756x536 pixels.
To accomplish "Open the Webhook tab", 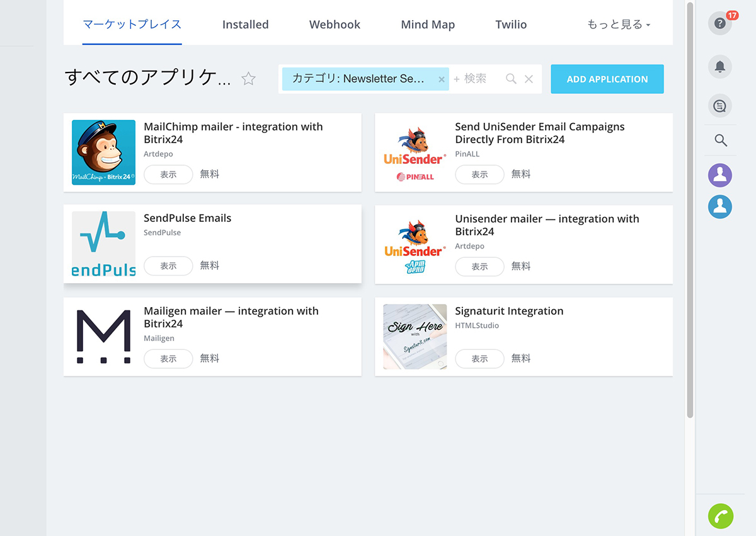I will pos(335,25).
